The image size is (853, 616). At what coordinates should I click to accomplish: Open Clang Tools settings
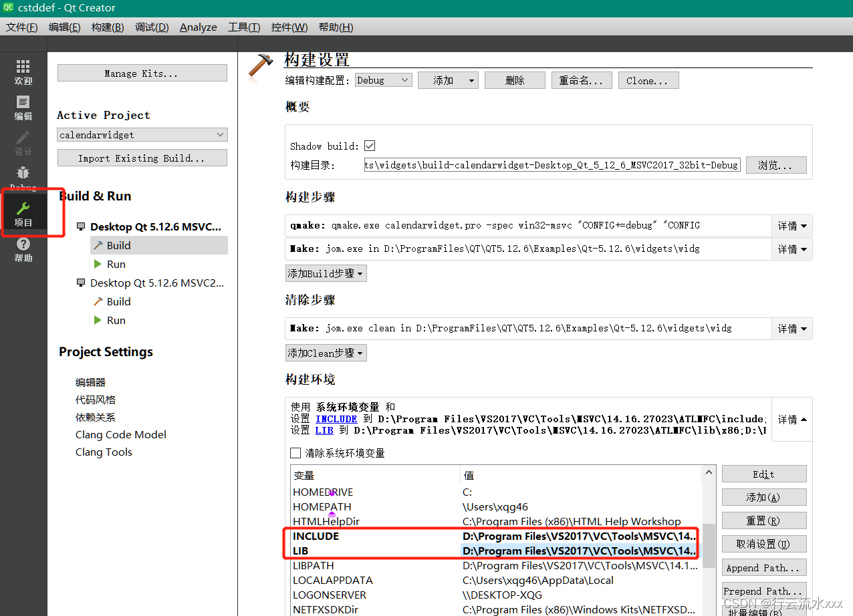point(104,452)
